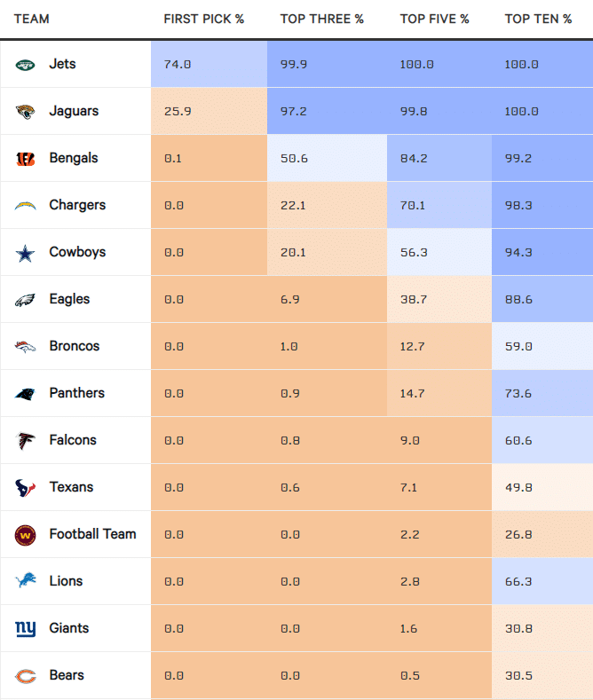Click the Broncos team logo
593x700 pixels.
click(x=25, y=347)
